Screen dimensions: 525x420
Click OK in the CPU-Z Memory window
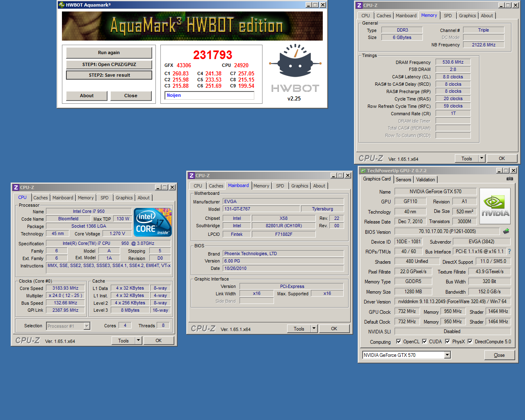502,158
